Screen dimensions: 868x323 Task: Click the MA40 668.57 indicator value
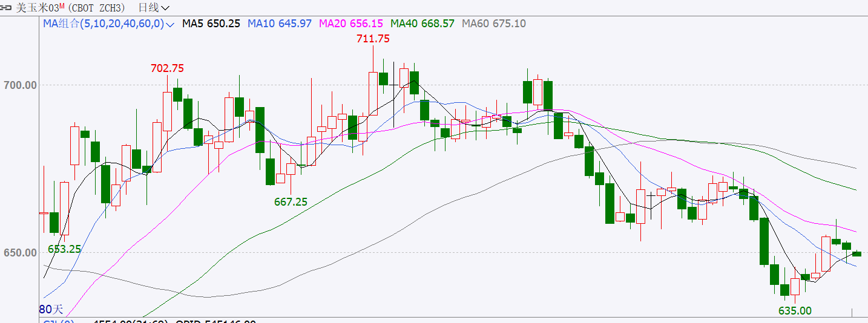click(422, 24)
